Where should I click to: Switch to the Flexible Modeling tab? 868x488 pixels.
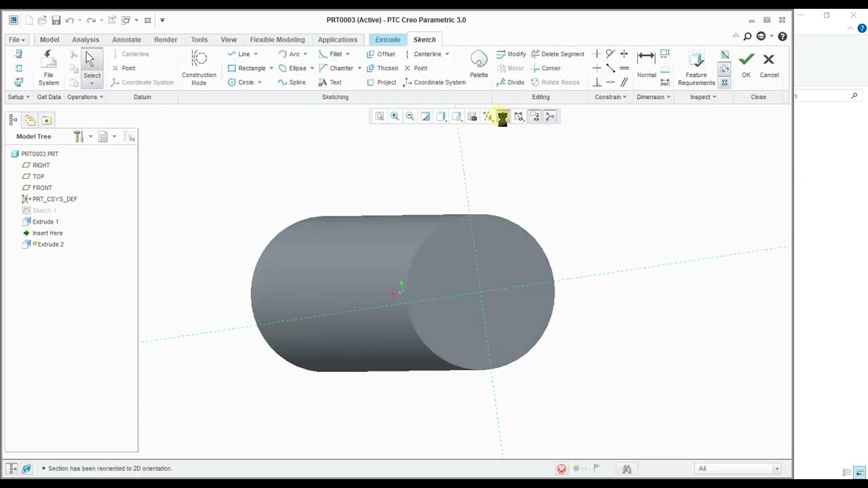[277, 39]
